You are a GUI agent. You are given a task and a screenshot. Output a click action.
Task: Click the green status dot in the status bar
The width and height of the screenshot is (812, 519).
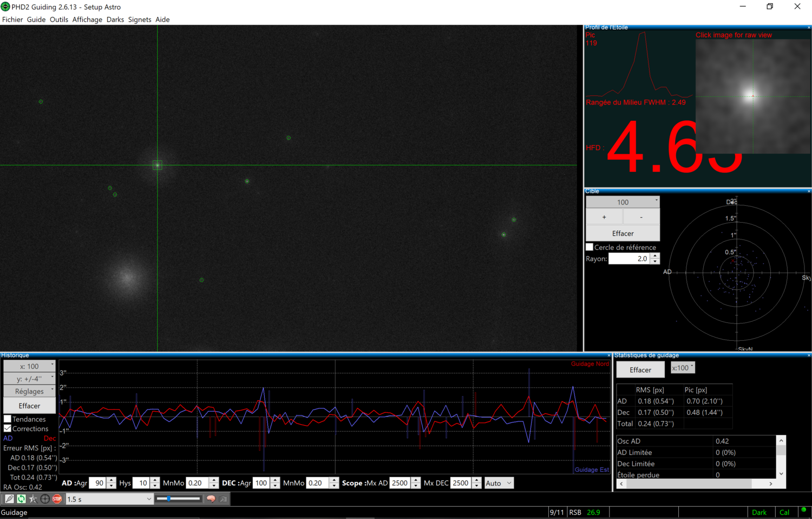804,510
